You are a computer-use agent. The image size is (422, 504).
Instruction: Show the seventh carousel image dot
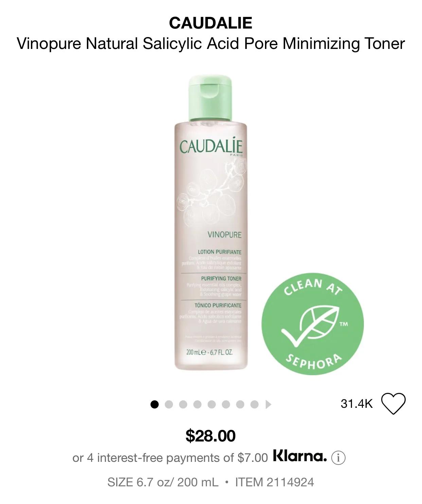pyautogui.click(x=240, y=404)
